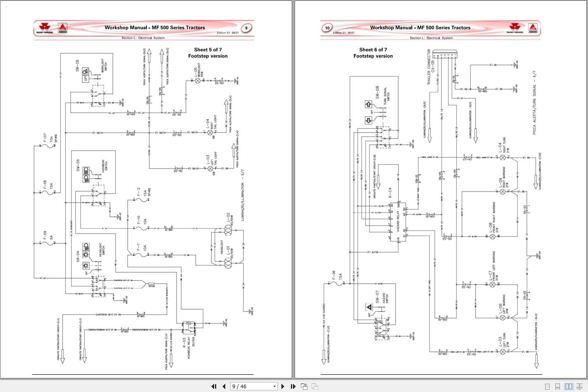This screenshot has height=392, width=588.
Task: Click the L-04 right turn lamp on page 10
Action: pos(503,157)
